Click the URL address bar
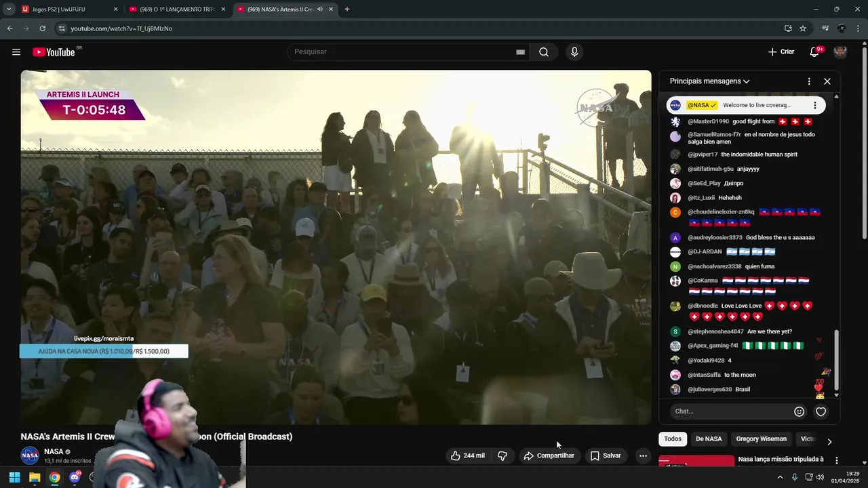Image resolution: width=868 pixels, height=488 pixels. click(420, 28)
